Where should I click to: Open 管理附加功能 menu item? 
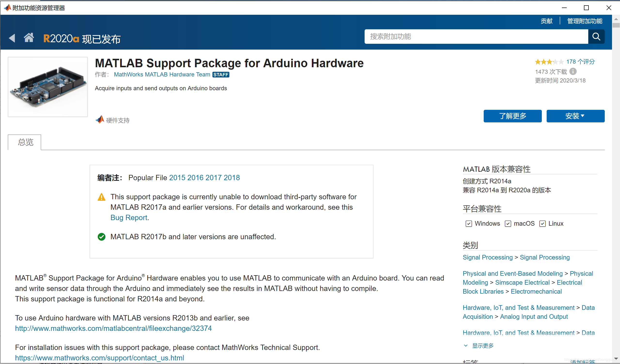point(585,21)
